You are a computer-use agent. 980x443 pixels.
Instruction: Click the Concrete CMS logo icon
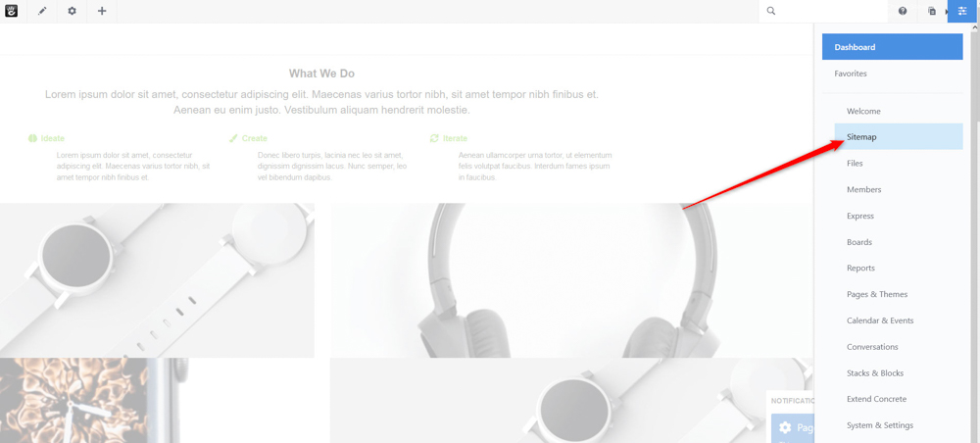coord(11,11)
